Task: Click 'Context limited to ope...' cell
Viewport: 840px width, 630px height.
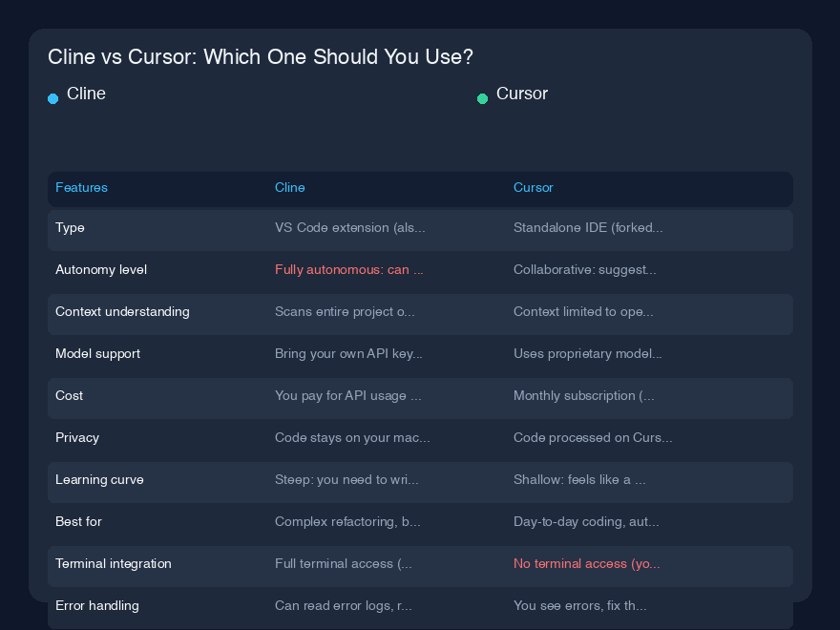Action: (x=583, y=312)
